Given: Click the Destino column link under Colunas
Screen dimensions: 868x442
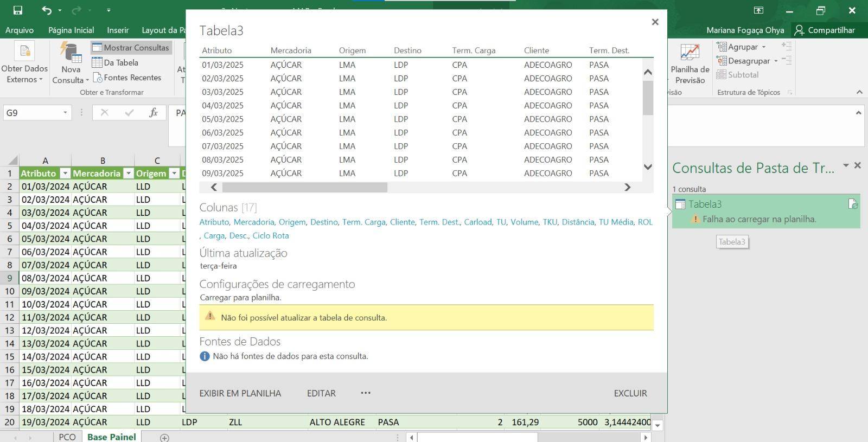Looking at the screenshot, I should (x=324, y=222).
